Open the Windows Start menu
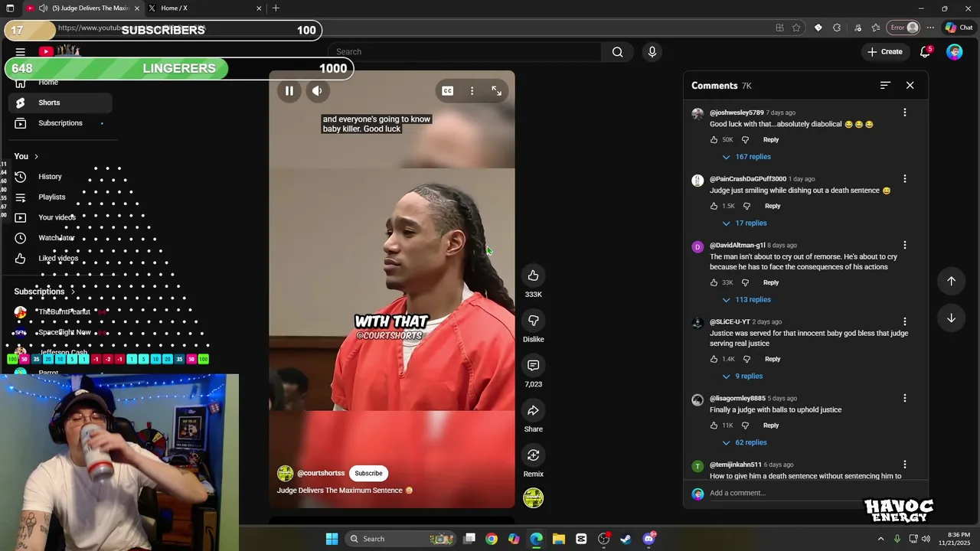This screenshot has width=980, height=551. pos(332,539)
